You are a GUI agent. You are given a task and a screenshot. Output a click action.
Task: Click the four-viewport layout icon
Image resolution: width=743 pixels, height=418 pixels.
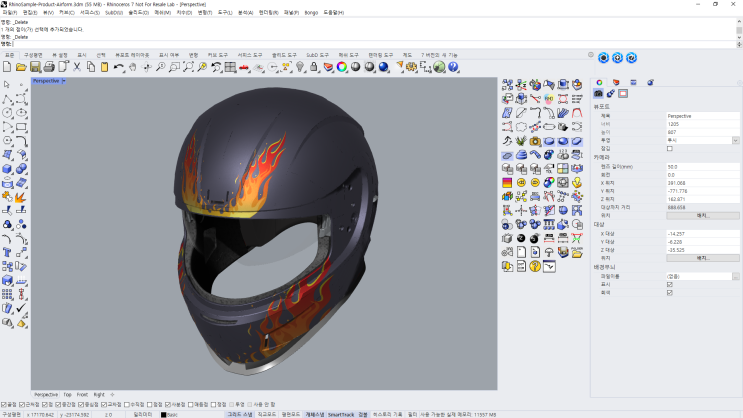pyautogui.click(x=230, y=67)
